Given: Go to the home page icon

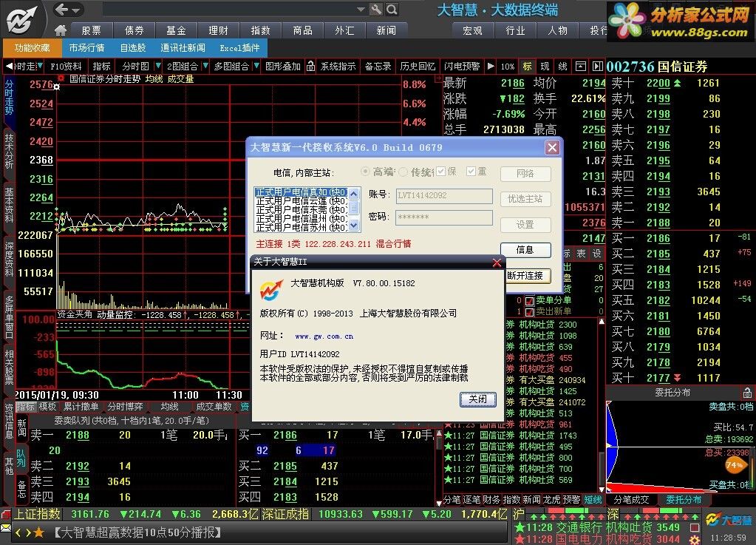Looking at the screenshot, I should [61, 30].
